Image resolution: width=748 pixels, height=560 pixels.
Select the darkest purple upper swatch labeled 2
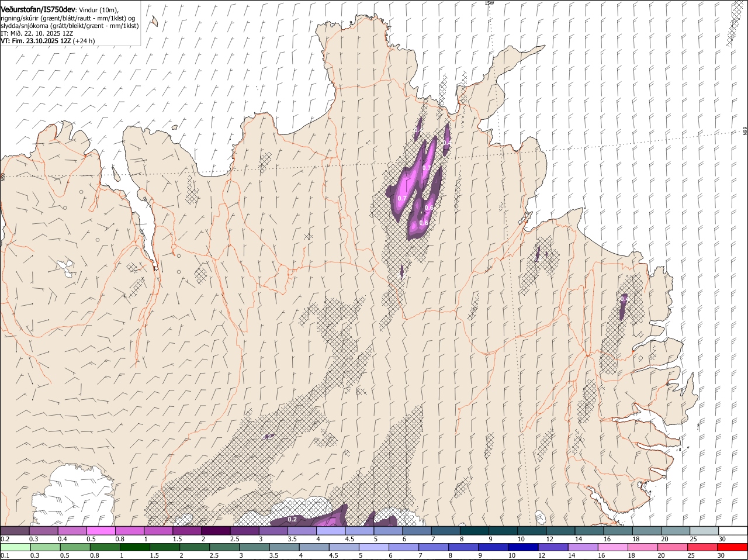pos(216,531)
